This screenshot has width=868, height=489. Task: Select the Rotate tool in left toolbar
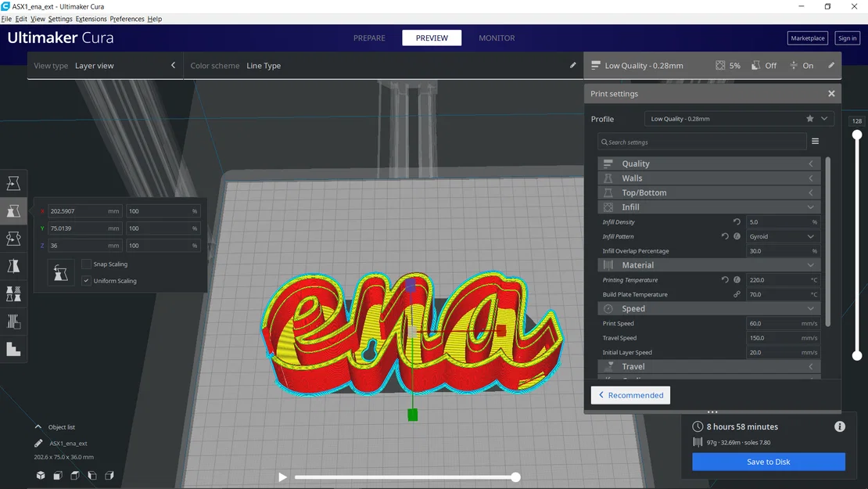point(13,239)
